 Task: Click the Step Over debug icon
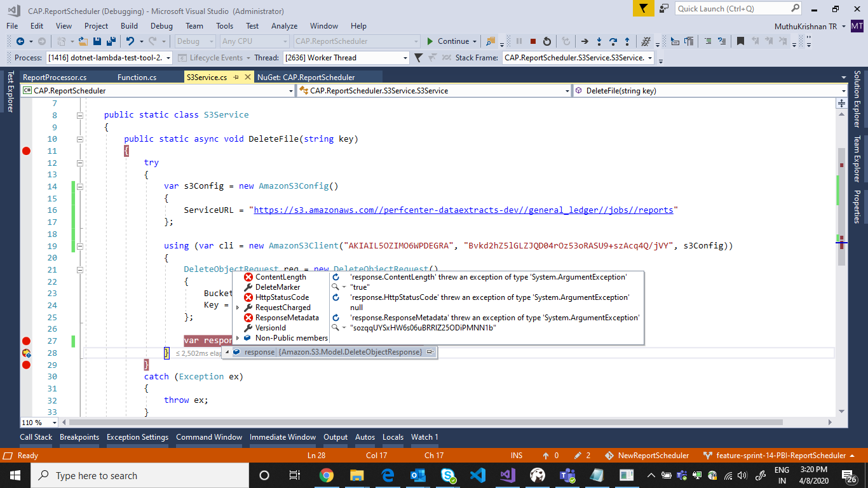[613, 42]
